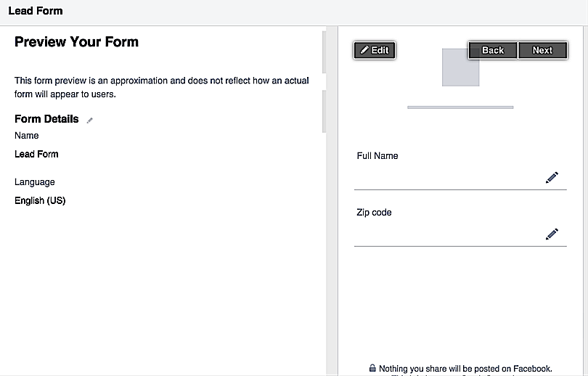Click the Zip code question label

(374, 213)
